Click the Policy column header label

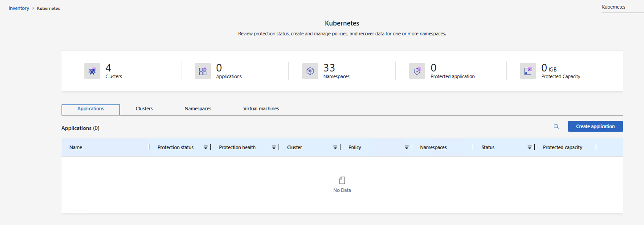coord(355,147)
